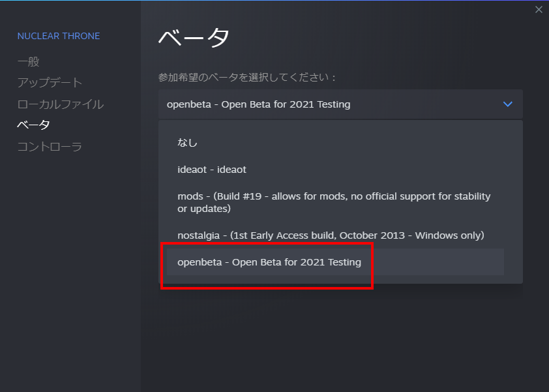This screenshot has width=549, height=392.
Task: Close the properties window with X
Action: click(x=539, y=9)
